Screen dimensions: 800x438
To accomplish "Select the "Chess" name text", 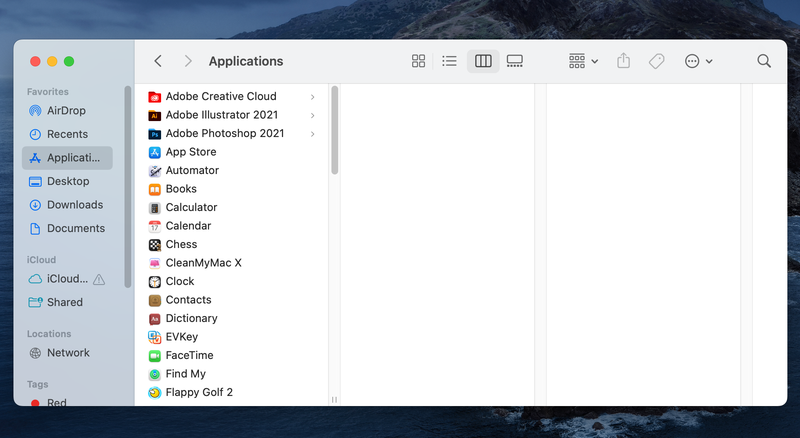I will coord(181,244).
